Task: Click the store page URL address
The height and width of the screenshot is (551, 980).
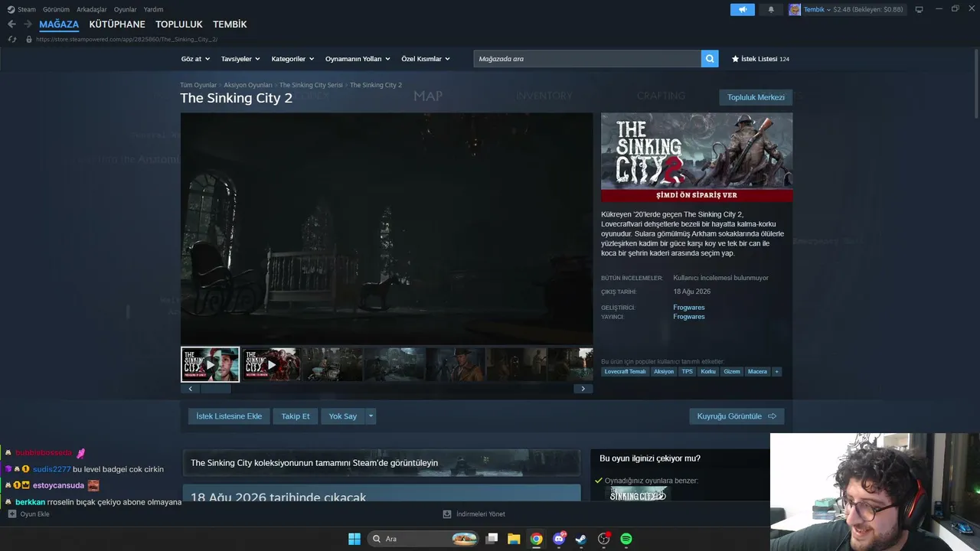Action: click(x=126, y=39)
